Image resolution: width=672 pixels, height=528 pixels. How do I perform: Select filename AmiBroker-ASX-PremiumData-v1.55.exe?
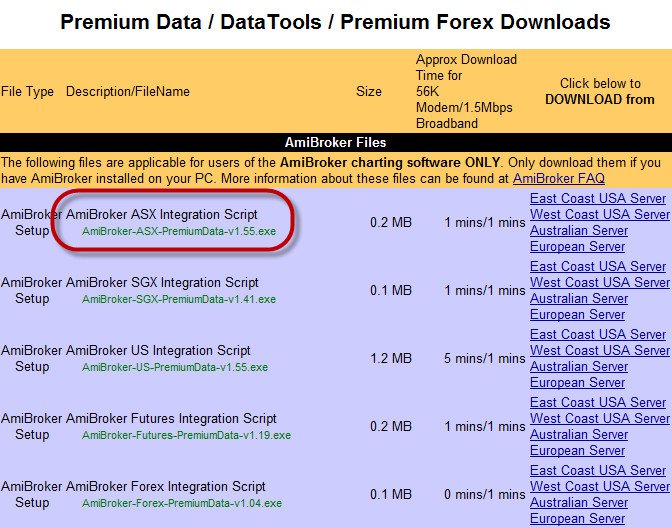point(179,231)
